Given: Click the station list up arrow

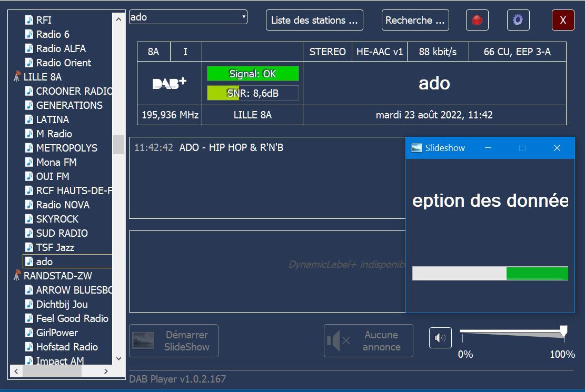Looking at the screenshot, I should 118,19.
